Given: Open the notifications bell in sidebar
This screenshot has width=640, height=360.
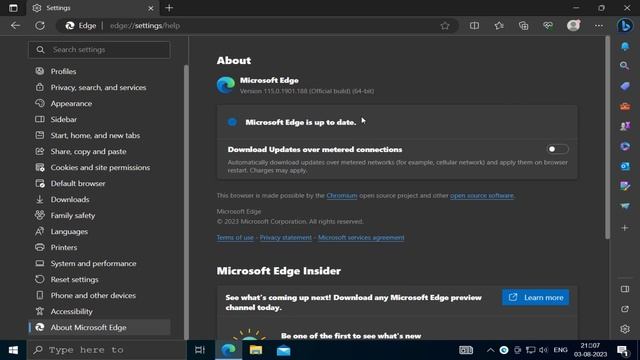Looking at the screenshot, I should coord(624,46).
